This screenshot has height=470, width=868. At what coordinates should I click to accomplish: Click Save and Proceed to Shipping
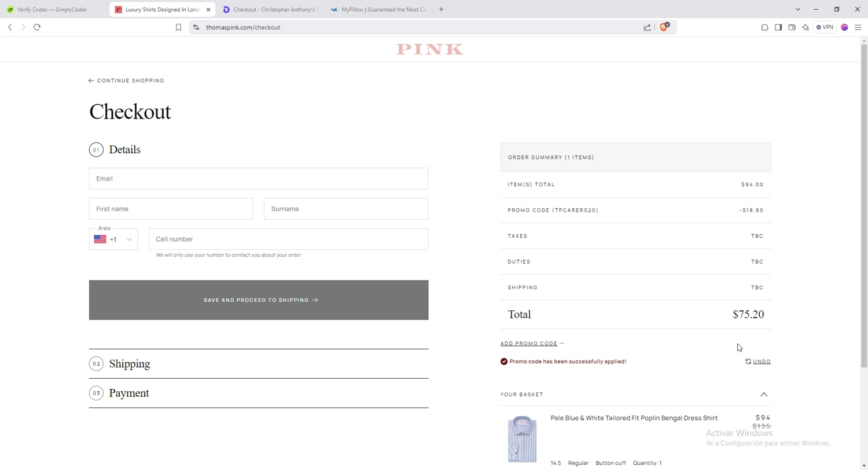tap(259, 300)
